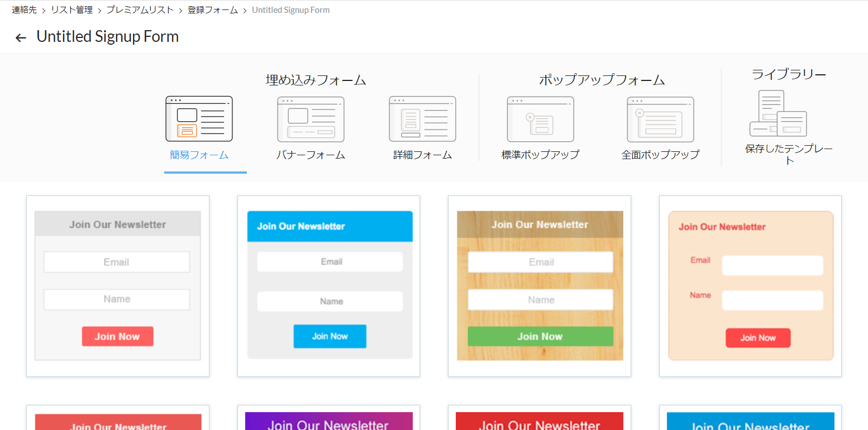Click the back arrow beside the page title

click(x=21, y=38)
